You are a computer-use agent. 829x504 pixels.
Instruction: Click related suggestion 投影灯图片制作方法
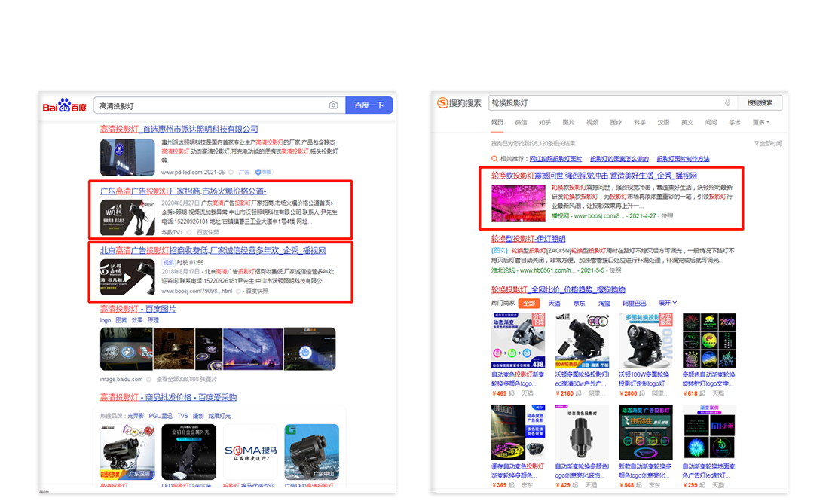[x=683, y=159]
